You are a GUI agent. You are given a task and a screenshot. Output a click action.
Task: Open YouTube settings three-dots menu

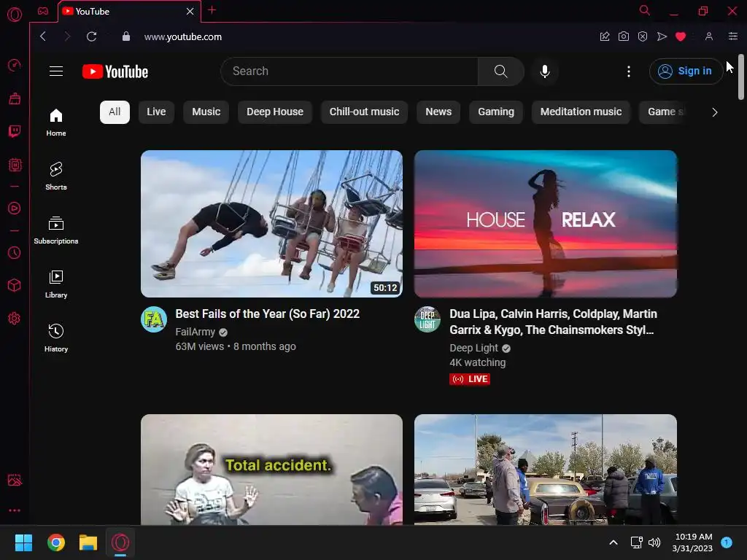[629, 71]
